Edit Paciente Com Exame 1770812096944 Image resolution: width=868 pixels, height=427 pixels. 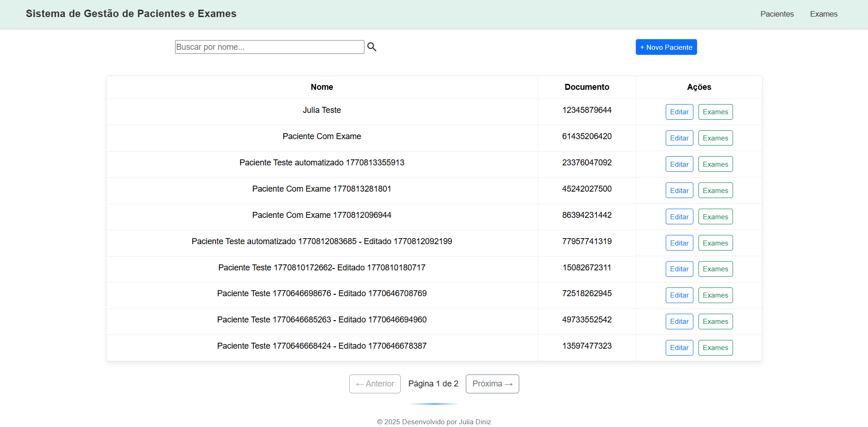click(x=679, y=217)
